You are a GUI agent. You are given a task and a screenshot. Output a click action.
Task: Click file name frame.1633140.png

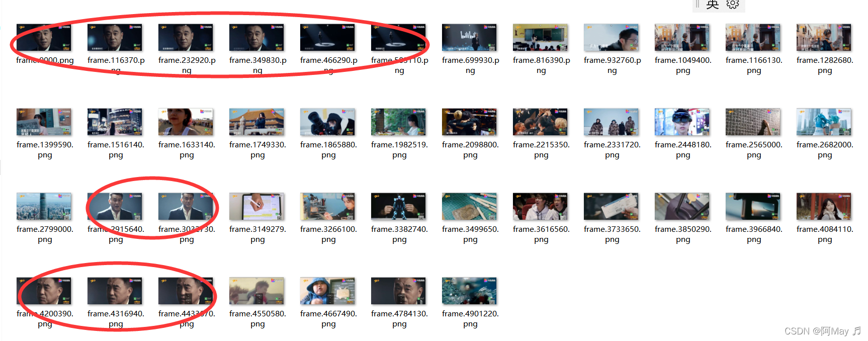187,150
